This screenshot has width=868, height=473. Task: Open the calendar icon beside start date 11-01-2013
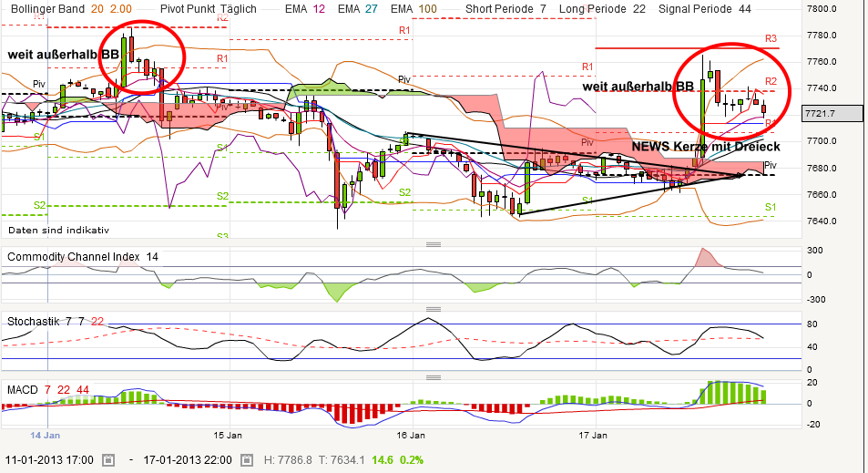108,460
